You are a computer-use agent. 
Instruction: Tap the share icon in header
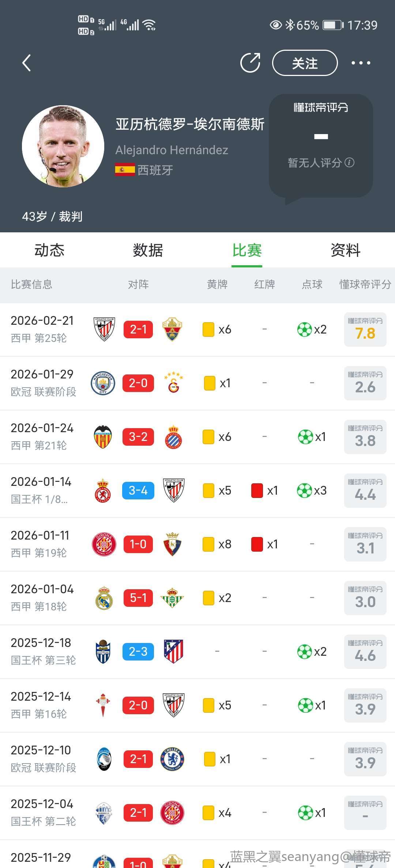250,63
